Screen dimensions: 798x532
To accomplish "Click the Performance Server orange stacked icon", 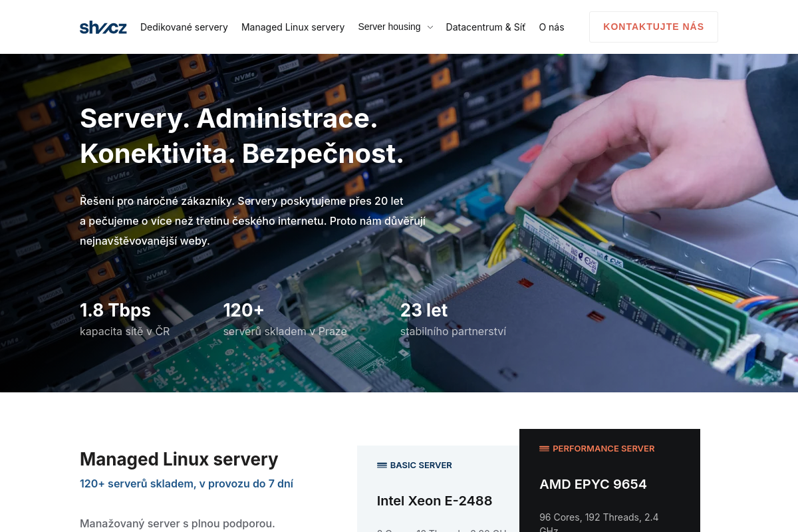I will (544, 449).
